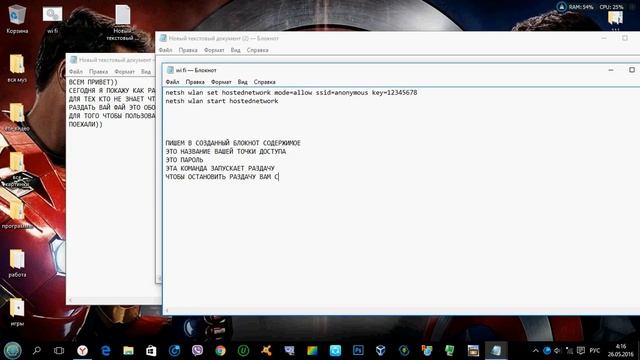Click the 'netsh wlan start hostednetwork' line
This screenshot has height=360, width=640.
pyautogui.click(x=222, y=101)
